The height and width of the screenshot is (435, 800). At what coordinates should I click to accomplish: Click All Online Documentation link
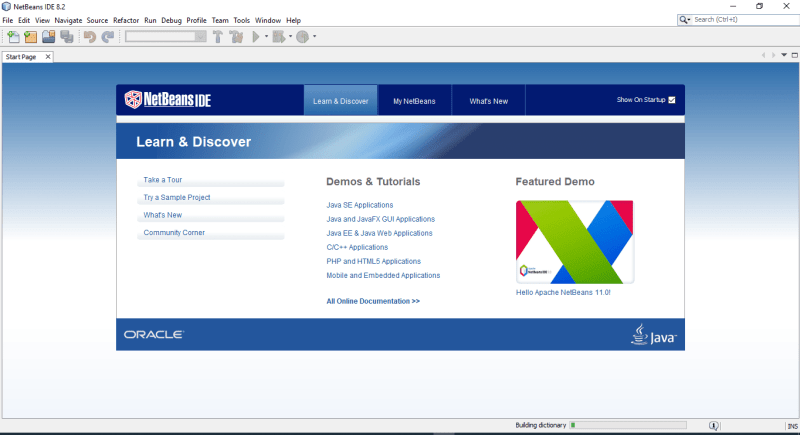point(373,301)
